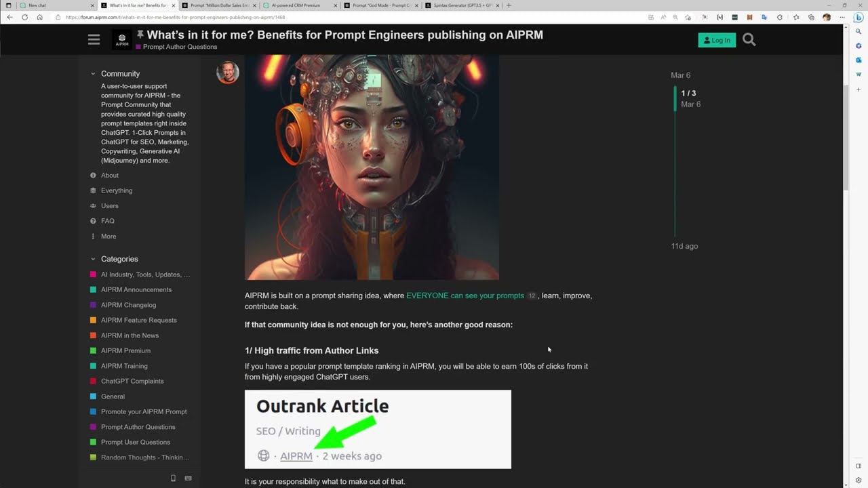
Task: Open the AIPRM Premium category
Action: click(x=125, y=350)
